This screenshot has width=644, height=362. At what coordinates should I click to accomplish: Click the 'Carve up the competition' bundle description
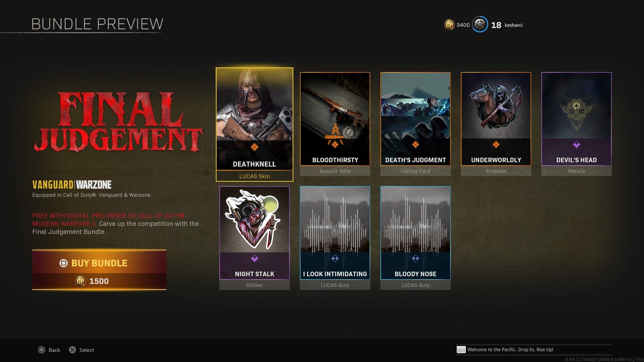pos(115,228)
